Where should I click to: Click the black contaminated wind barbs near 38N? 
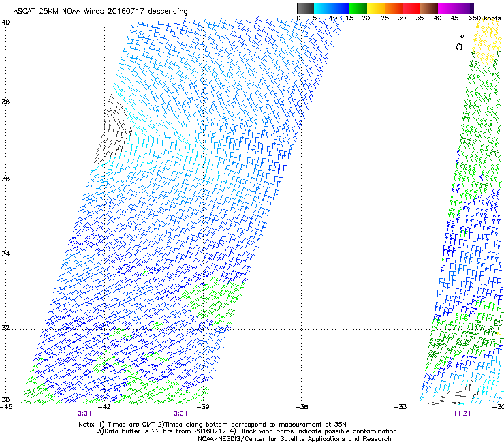pyautogui.click(x=114, y=129)
